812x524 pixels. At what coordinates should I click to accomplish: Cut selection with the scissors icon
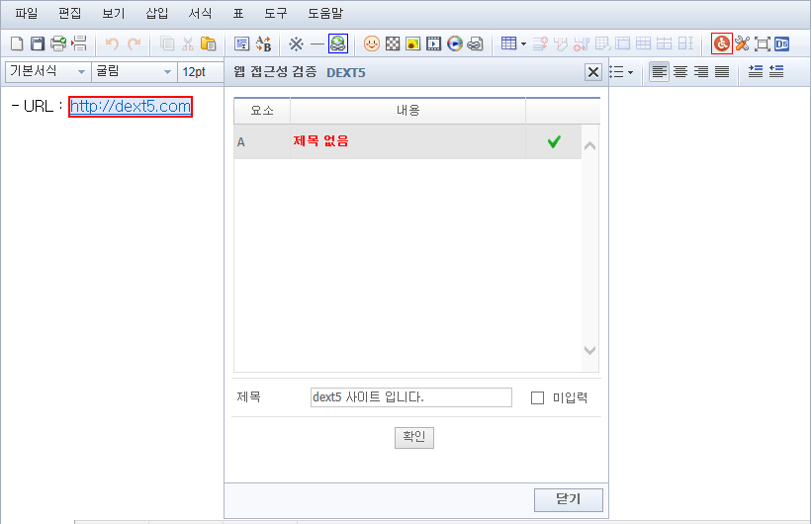tap(188, 44)
